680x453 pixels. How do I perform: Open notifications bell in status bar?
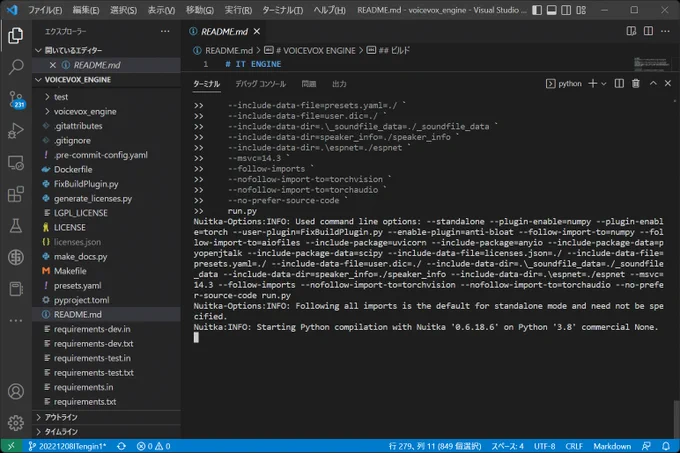click(x=666, y=446)
